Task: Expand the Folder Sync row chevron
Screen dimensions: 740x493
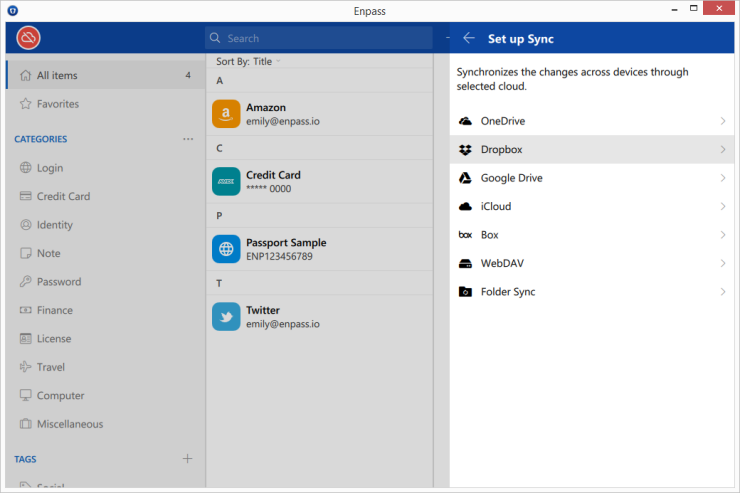Action: tap(723, 292)
